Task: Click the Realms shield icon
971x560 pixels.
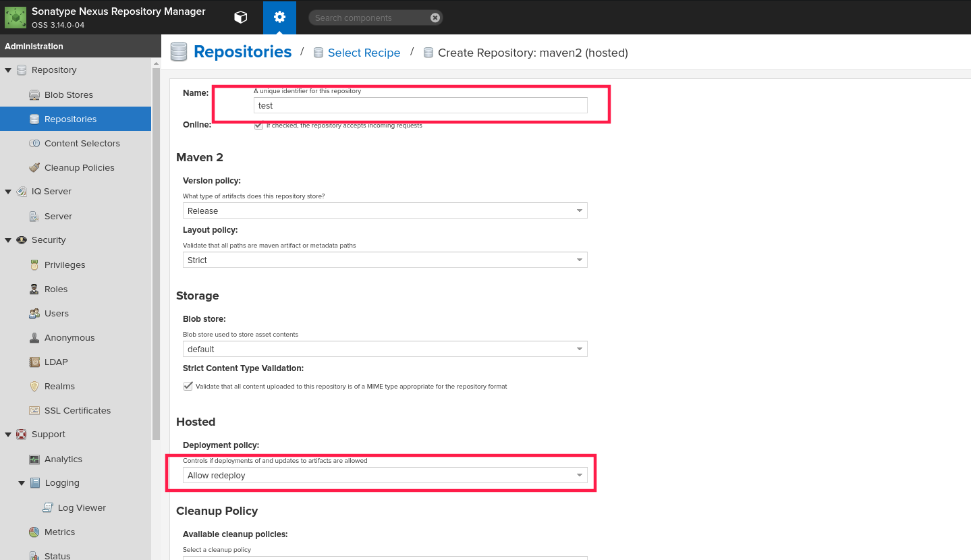Action: (x=34, y=386)
